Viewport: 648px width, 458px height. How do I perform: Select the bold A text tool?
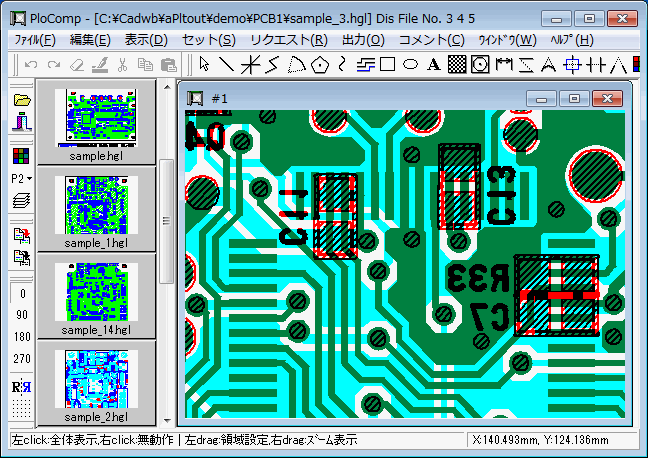(434, 64)
